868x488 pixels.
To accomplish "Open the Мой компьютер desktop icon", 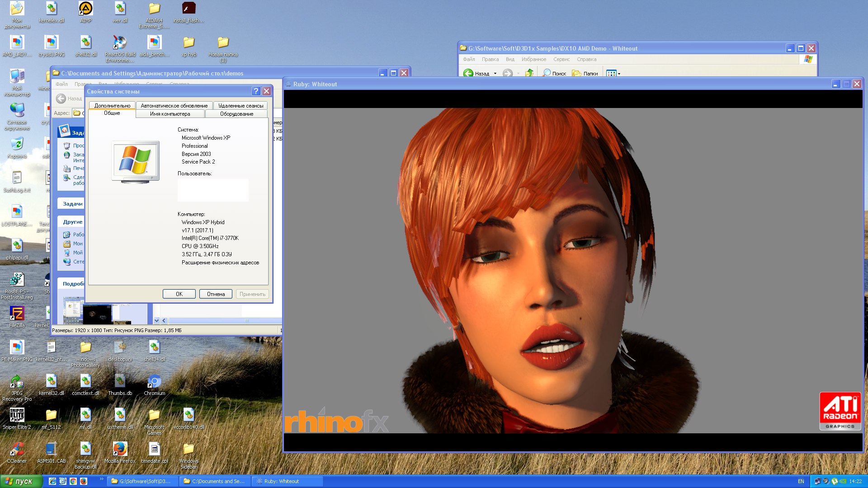I will pyautogui.click(x=17, y=83).
